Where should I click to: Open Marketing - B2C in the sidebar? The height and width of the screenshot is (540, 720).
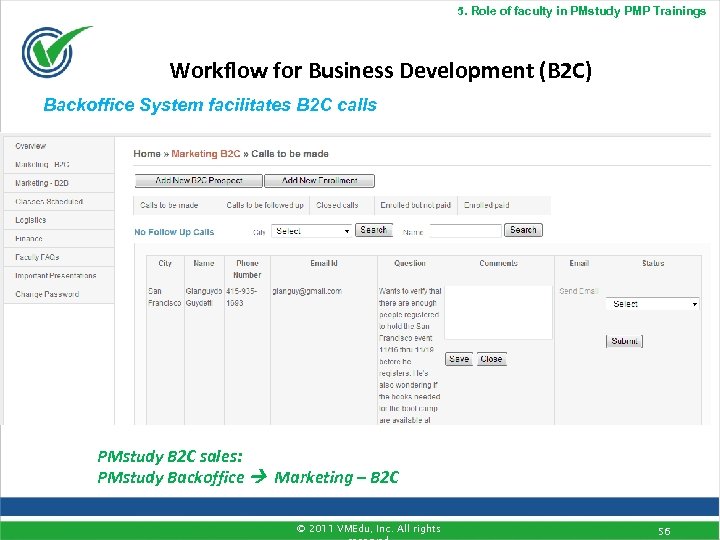42,164
